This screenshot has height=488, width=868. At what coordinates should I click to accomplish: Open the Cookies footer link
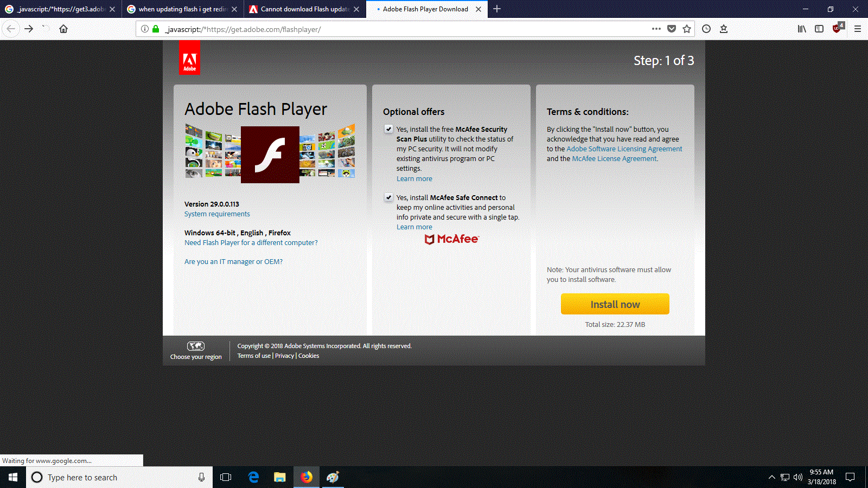[x=309, y=356]
